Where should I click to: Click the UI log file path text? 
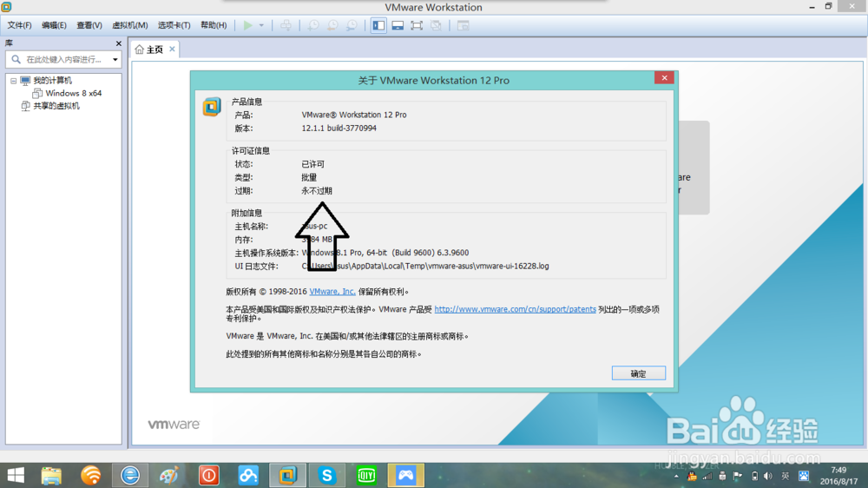pyautogui.click(x=425, y=266)
